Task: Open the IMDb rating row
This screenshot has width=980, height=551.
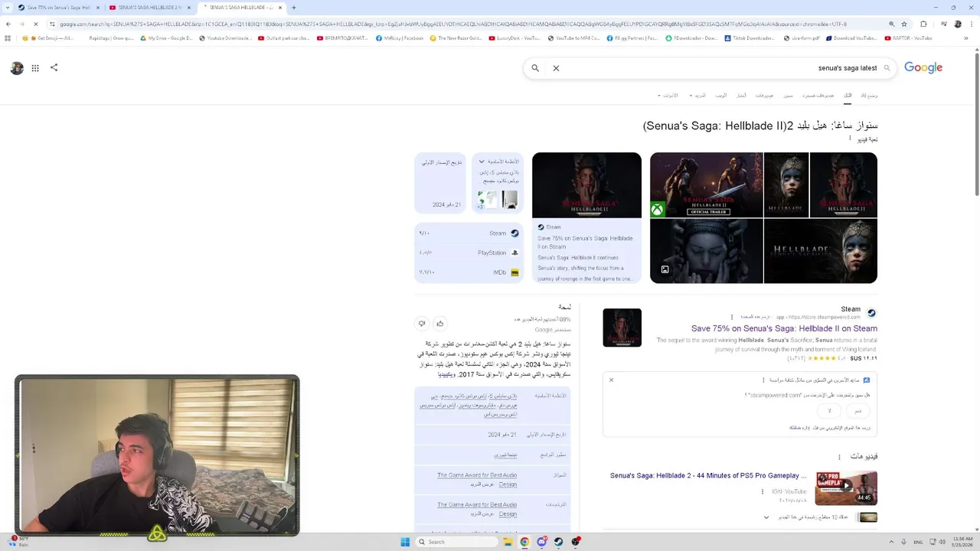Action: coord(469,272)
